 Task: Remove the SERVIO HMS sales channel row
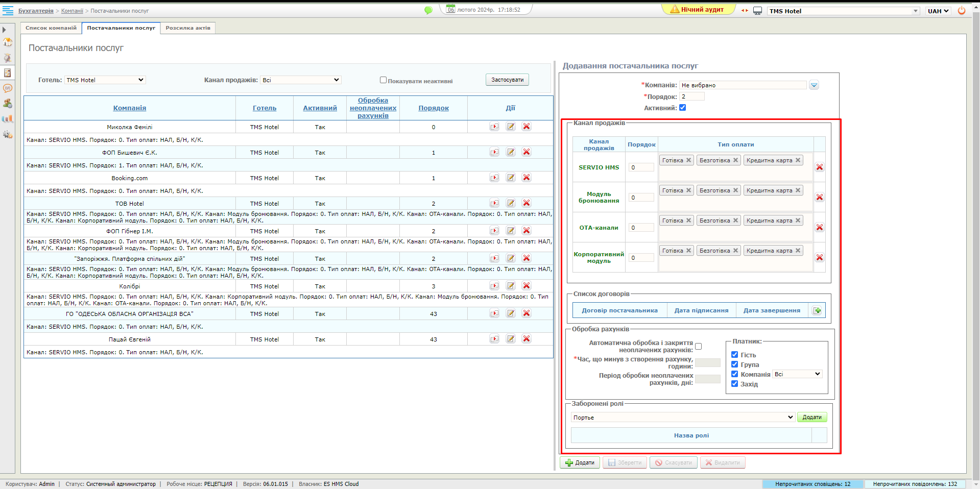[819, 167]
